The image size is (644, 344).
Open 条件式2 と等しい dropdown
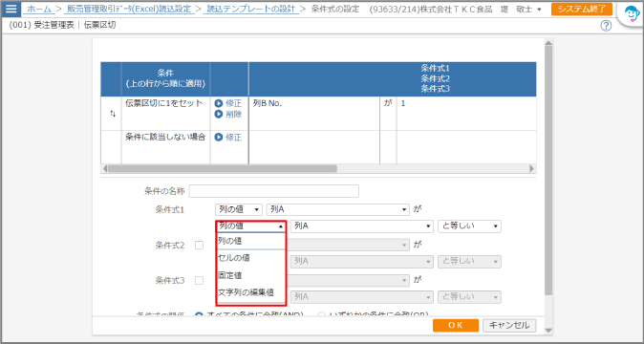[469, 262]
